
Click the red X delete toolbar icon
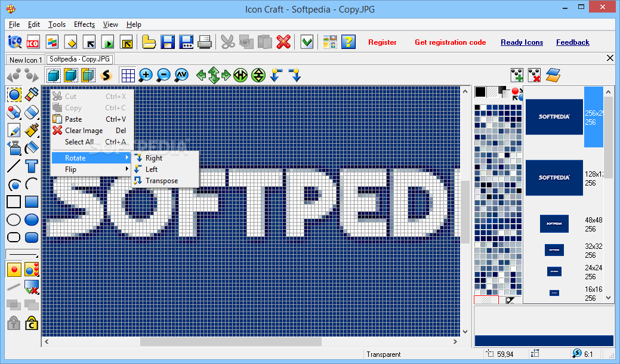click(283, 42)
